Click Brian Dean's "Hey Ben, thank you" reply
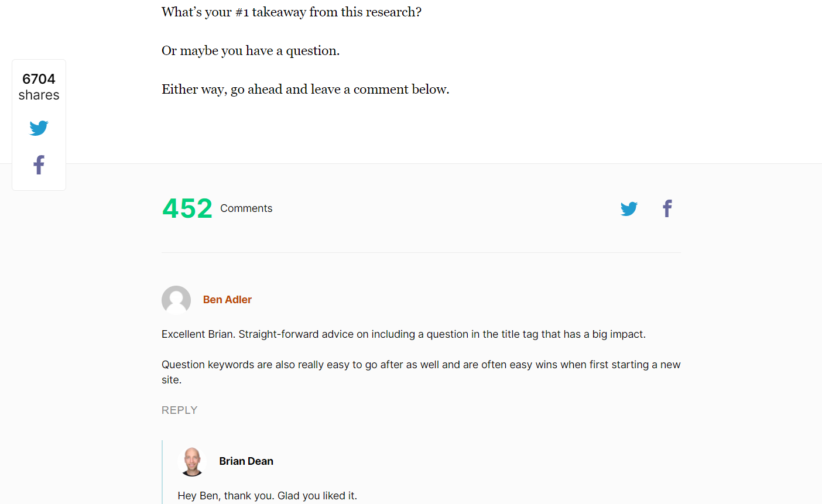This screenshot has height=504, width=822. (x=267, y=496)
